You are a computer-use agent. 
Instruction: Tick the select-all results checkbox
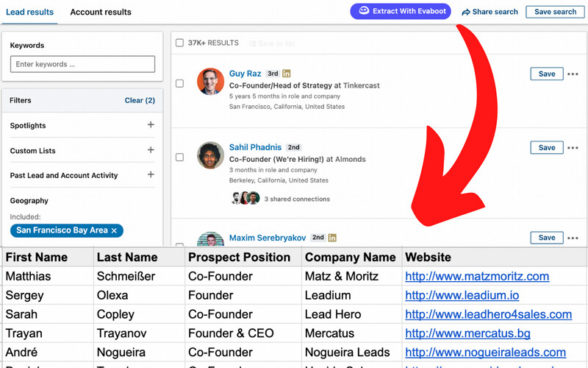click(x=179, y=43)
